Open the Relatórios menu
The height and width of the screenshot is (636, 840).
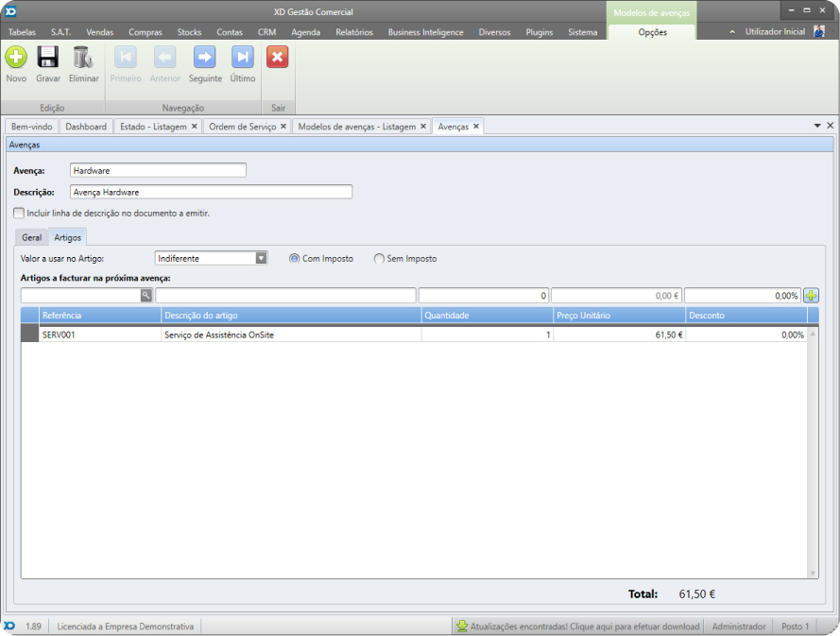click(x=354, y=32)
